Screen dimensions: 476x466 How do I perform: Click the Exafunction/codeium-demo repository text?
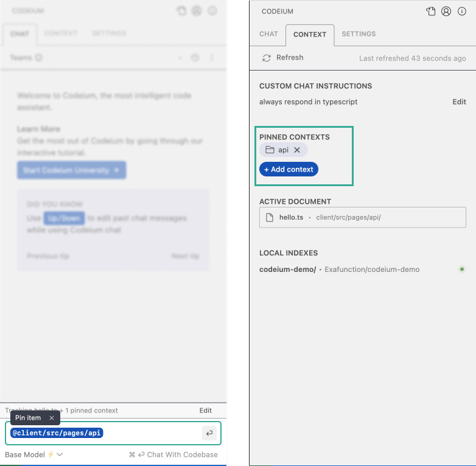(372, 270)
